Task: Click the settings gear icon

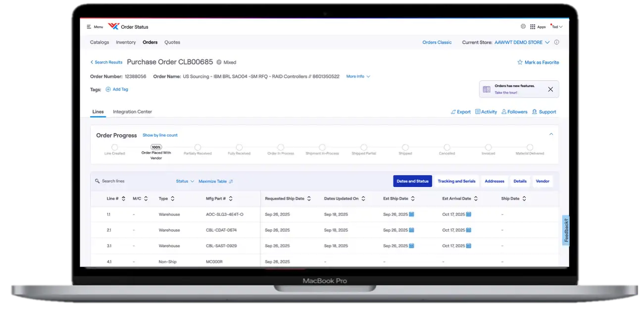Action: (523, 27)
